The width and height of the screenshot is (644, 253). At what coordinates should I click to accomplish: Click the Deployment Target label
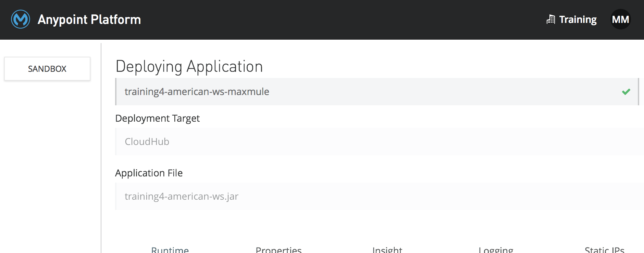(157, 118)
